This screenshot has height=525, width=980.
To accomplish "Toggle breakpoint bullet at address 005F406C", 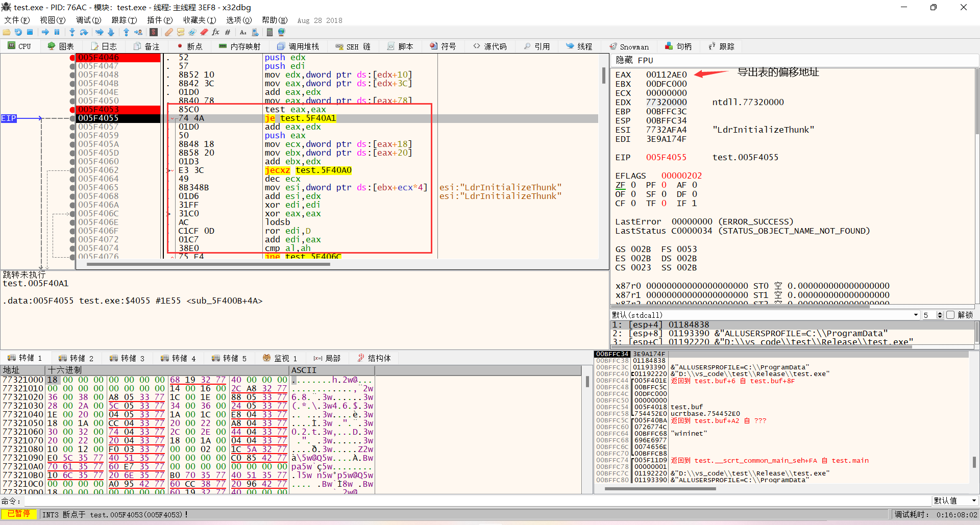I will [72, 213].
